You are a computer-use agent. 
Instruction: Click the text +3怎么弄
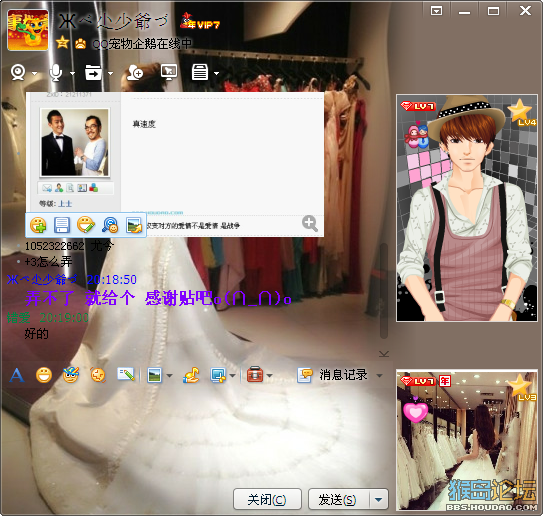48,262
